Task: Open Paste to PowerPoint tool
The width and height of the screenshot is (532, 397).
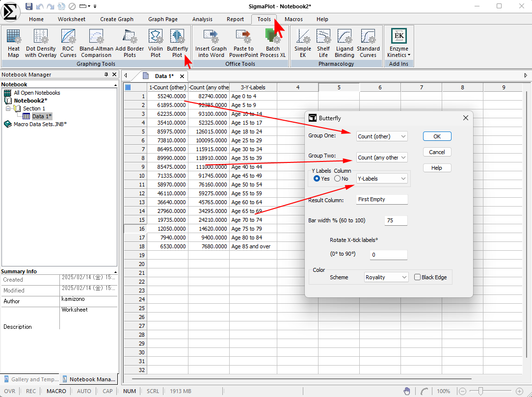Action: coord(243,43)
